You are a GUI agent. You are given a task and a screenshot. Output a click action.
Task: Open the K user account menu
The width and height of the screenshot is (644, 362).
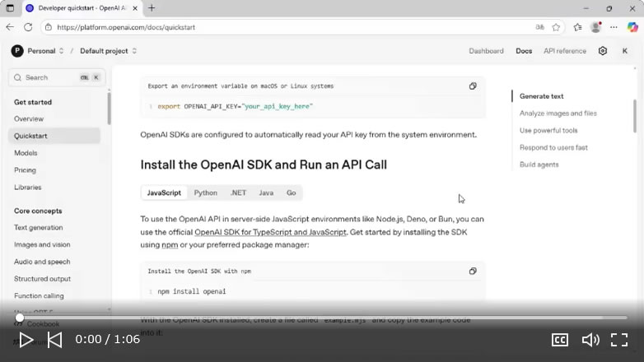(625, 51)
